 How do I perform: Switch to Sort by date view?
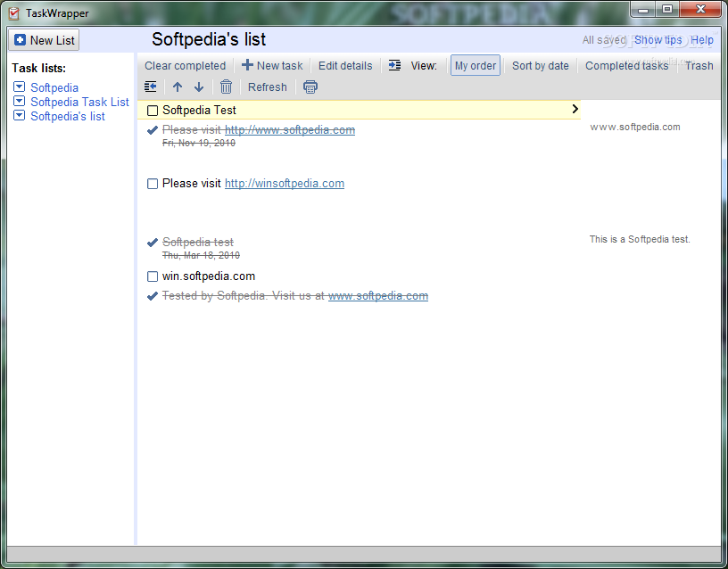[x=541, y=65]
